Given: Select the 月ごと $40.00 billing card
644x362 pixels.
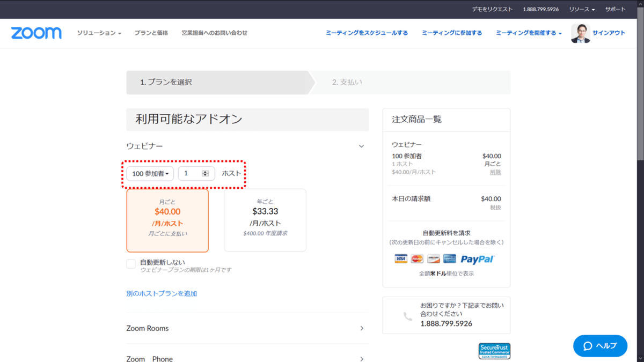Looking at the screenshot, I should pos(167,220).
